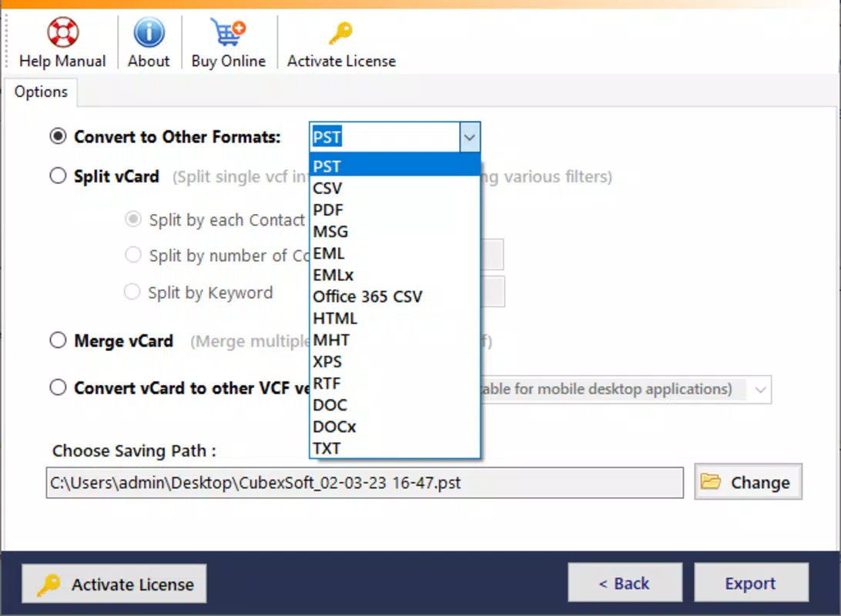Click bottom Activate License button
Viewport: 841px width, 616px height.
[114, 584]
